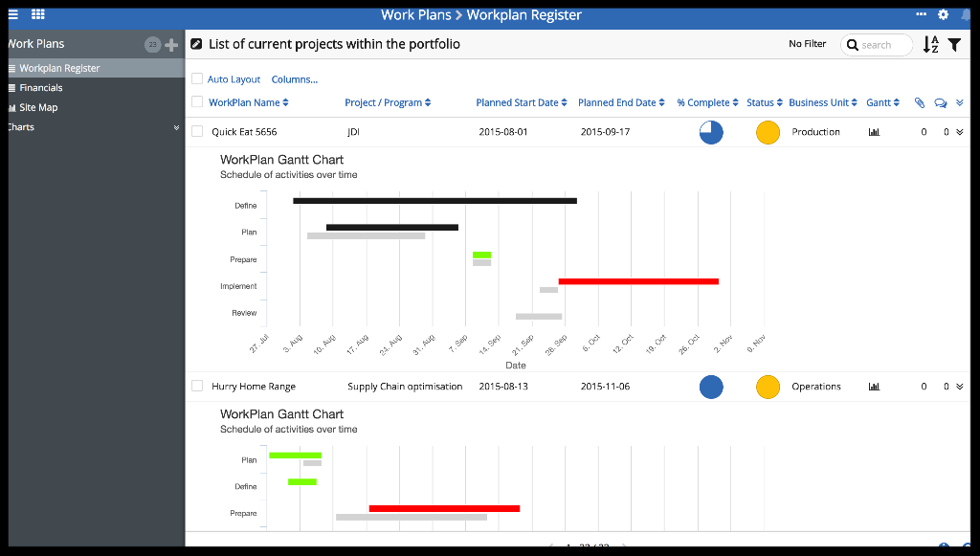Click the Workplan Register list icon in sidebar
This screenshot has height=556, width=980.
(x=11, y=68)
